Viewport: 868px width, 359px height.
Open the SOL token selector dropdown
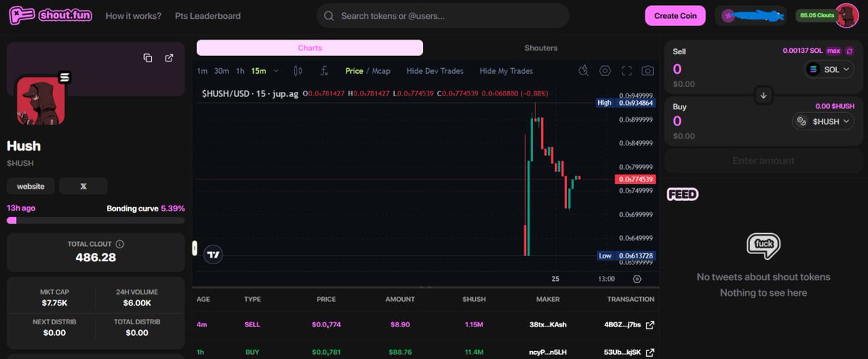(x=829, y=69)
